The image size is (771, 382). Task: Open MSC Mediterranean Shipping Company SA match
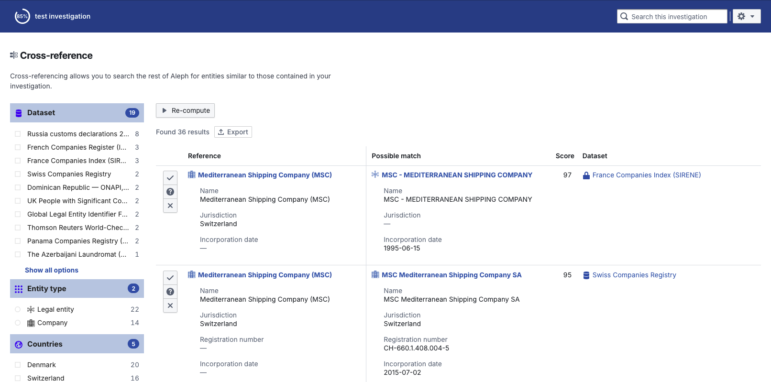[451, 275]
